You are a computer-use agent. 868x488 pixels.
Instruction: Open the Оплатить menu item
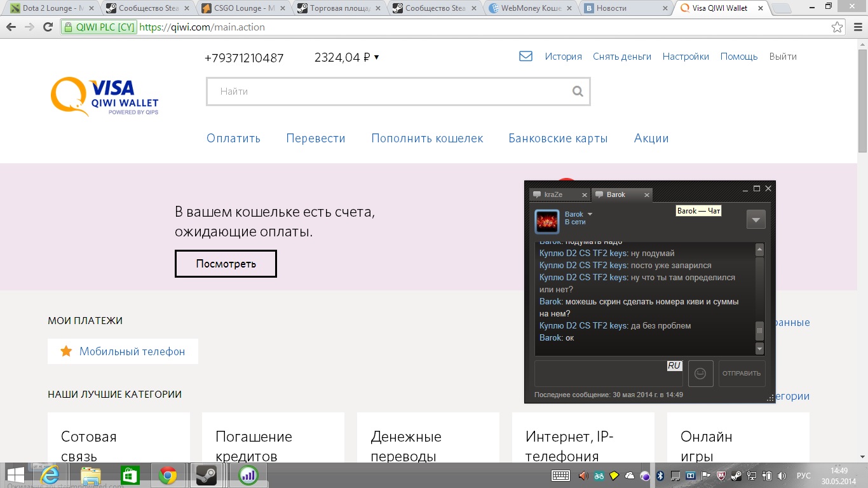(233, 139)
